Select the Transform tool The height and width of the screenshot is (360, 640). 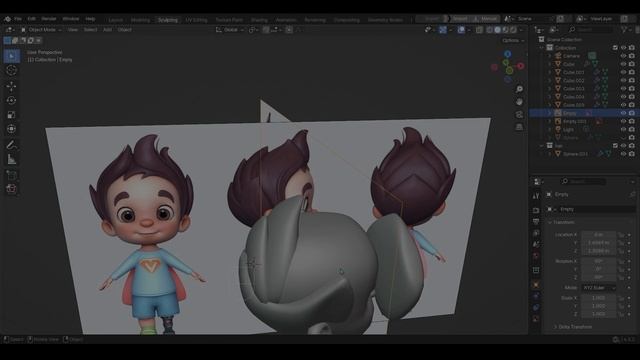11,129
